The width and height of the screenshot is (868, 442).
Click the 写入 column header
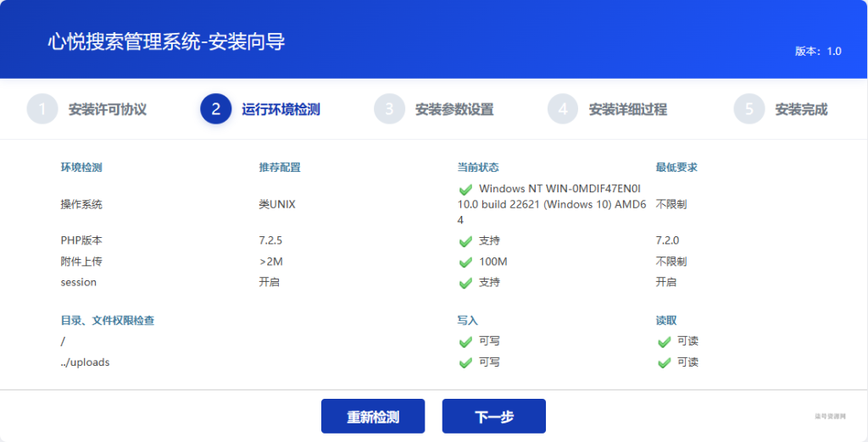tap(468, 320)
